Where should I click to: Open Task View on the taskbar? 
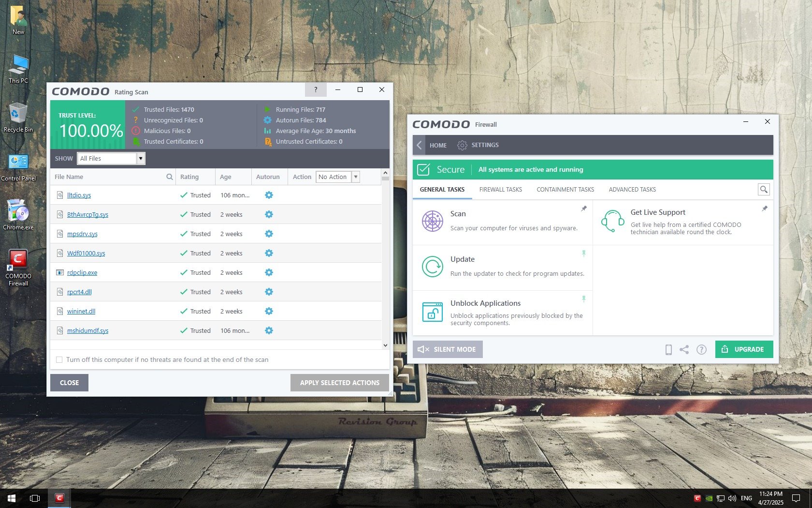coord(35,498)
